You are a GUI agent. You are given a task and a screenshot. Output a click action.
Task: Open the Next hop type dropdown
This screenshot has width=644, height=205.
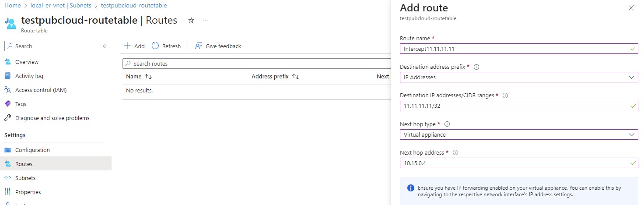point(518,134)
